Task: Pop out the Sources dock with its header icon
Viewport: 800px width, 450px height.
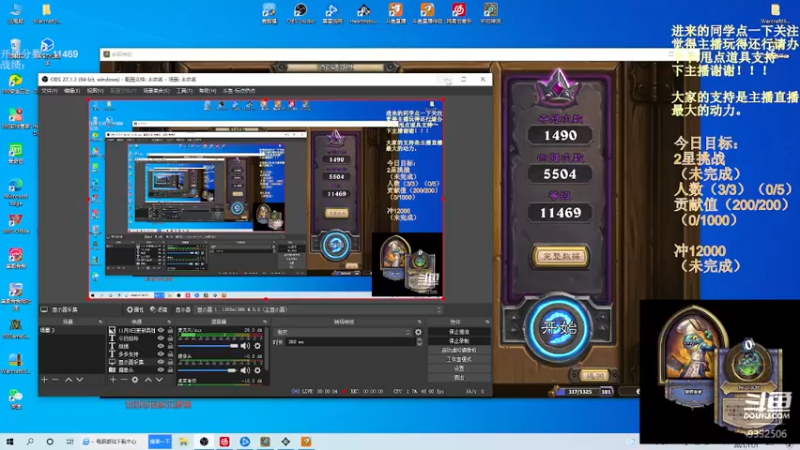Action: [169, 321]
